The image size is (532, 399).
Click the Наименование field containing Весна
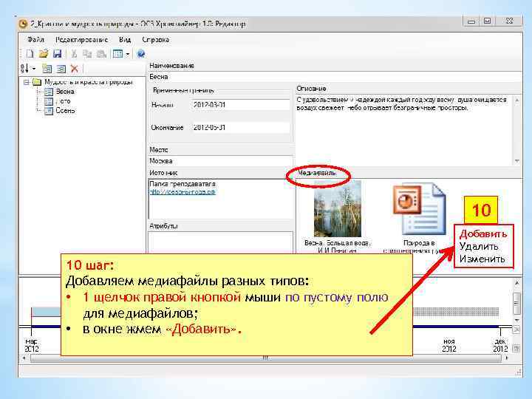[335, 77]
